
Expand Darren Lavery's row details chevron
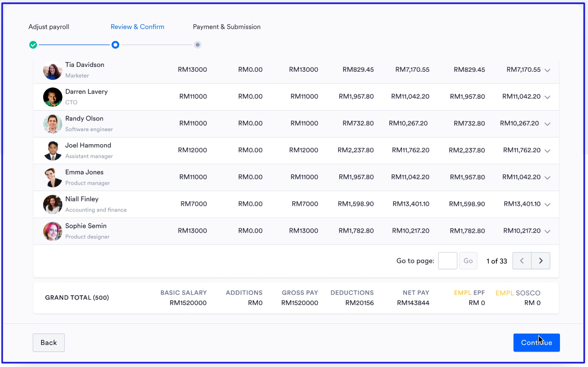tap(548, 97)
